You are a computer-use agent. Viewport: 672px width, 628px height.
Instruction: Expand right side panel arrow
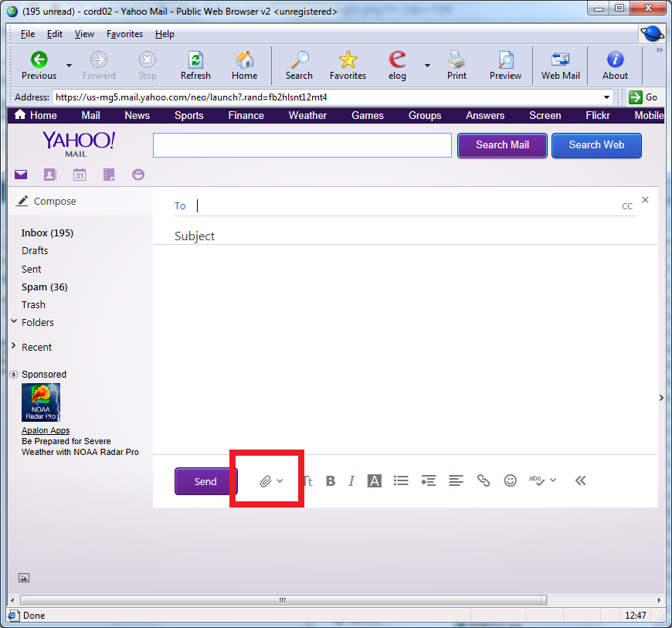tap(661, 398)
